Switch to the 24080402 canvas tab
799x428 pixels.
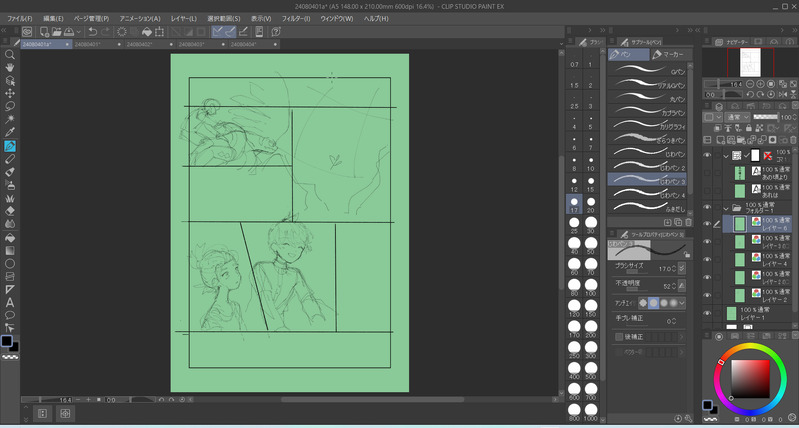tap(148, 44)
